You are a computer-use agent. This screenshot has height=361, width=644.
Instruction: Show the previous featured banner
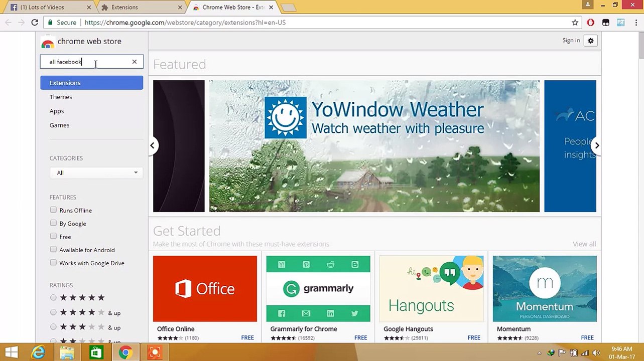coord(152,145)
